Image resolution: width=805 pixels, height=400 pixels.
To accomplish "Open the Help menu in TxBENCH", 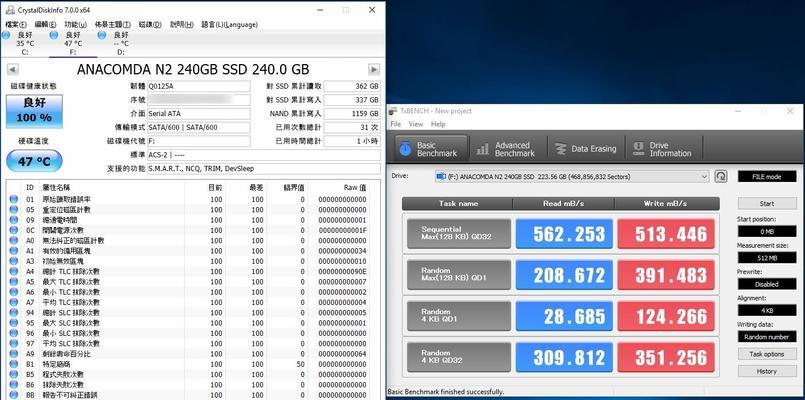I will (438, 124).
